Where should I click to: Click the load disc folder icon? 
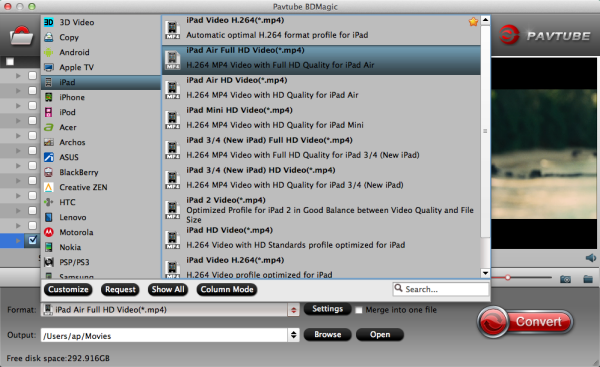(x=21, y=36)
